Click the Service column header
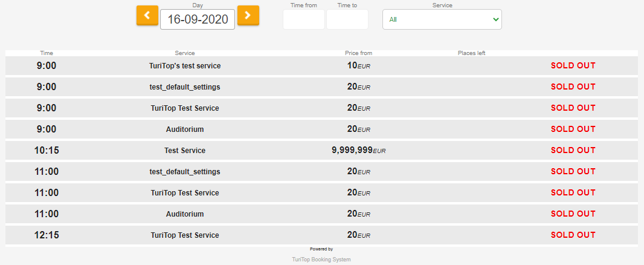The image size is (644, 265). tap(185, 53)
